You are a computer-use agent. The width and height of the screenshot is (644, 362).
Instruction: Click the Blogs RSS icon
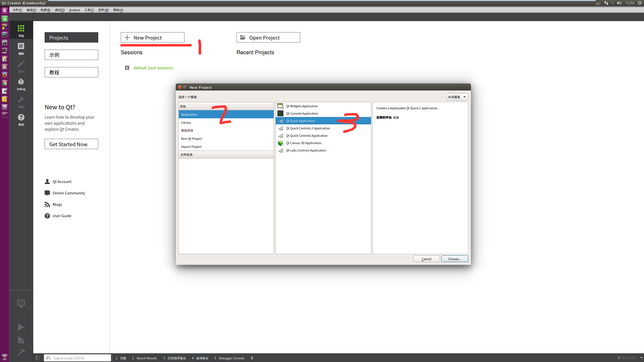pyautogui.click(x=47, y=204)
